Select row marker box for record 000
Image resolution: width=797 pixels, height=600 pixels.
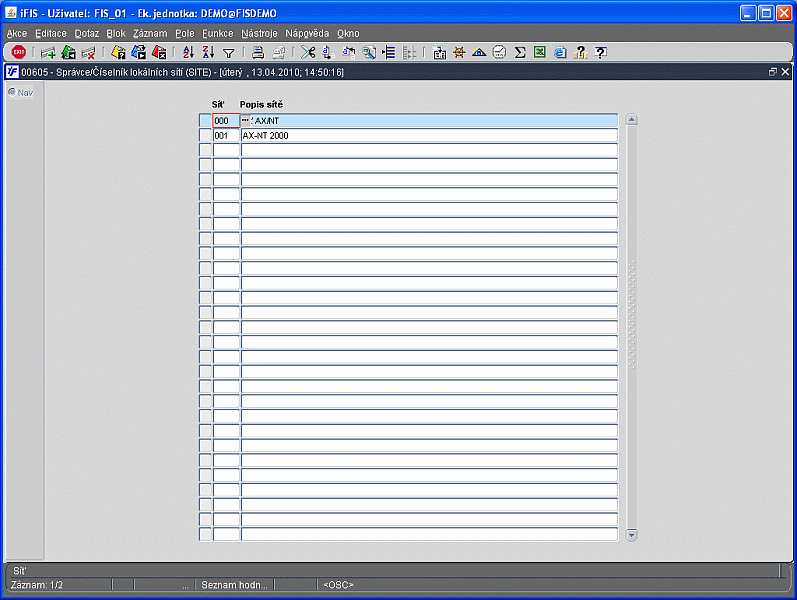[x=205, y=121]
